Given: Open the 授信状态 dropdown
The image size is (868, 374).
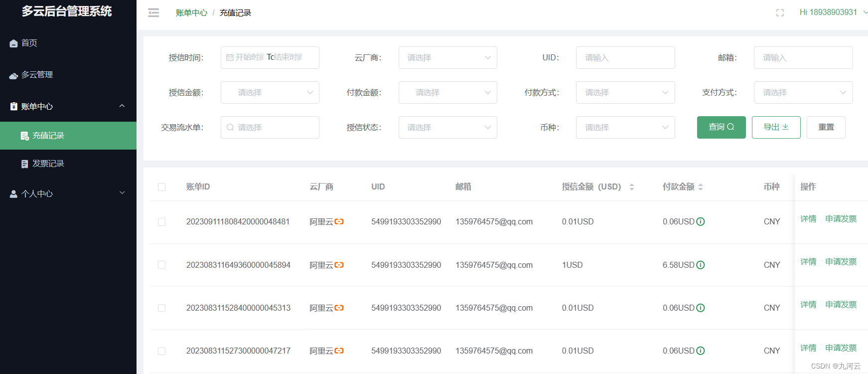Looking at the screenshot, I should (447, 127).
